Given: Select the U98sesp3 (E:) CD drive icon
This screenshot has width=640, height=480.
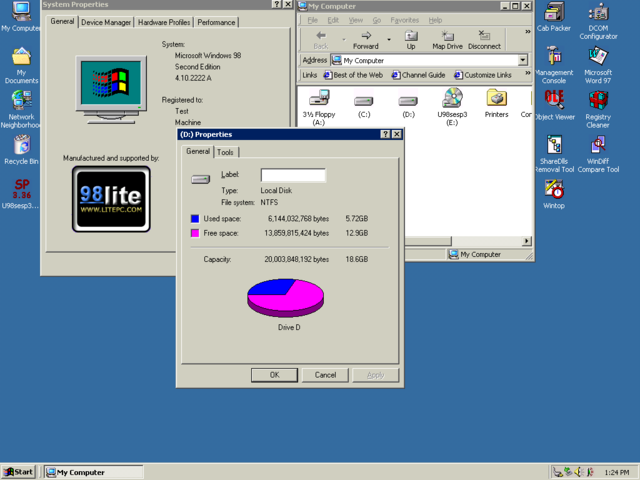Looking at the screenshot, I should 452,107.
